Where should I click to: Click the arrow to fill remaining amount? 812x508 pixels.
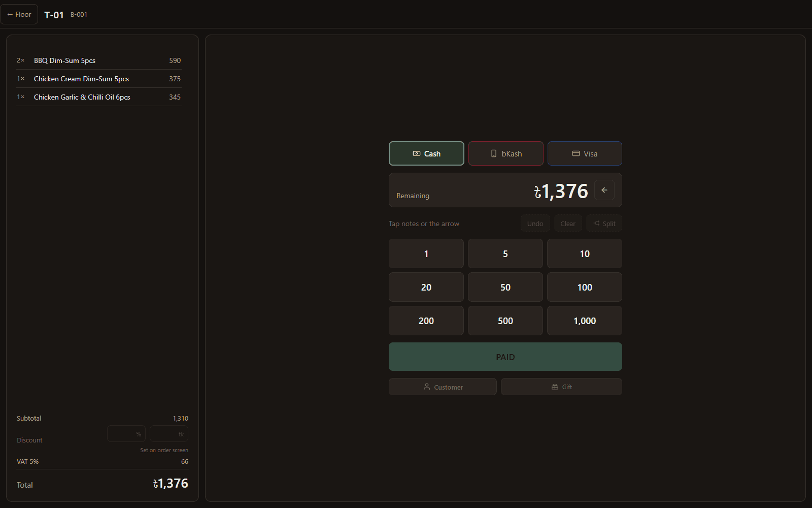604,190
